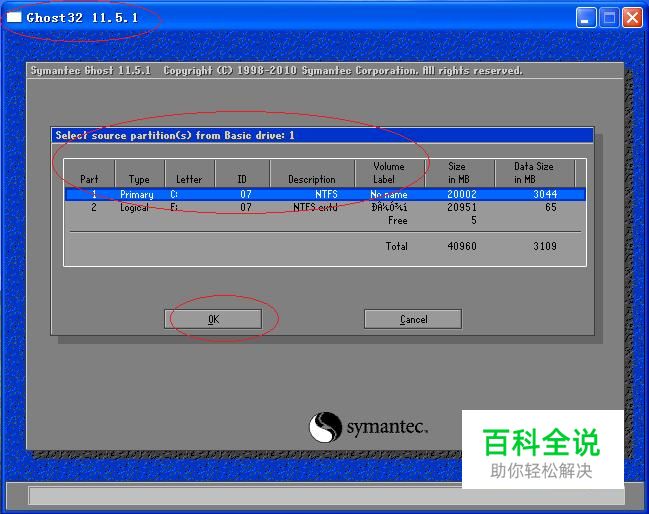The height and width of the screenshot is (514, 649).
Task: Click the dialog title Select source partition(s)
Action: [175, 135]
